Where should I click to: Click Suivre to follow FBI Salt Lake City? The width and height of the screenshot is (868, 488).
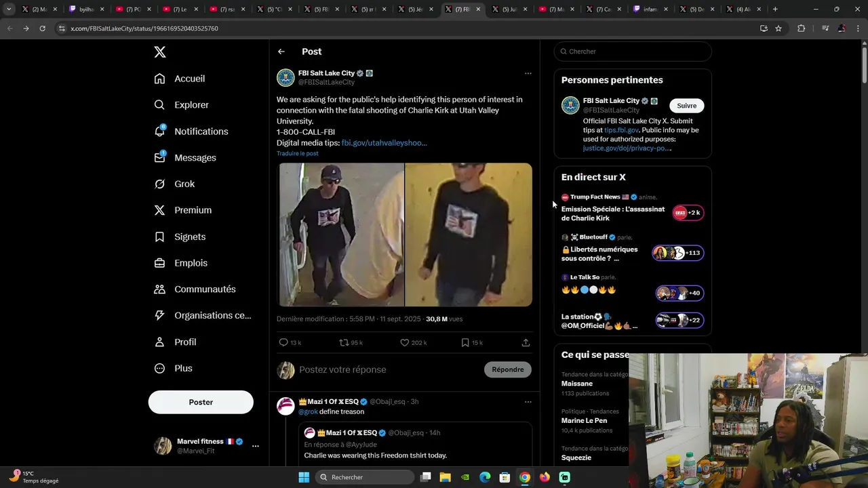point(686,106)
